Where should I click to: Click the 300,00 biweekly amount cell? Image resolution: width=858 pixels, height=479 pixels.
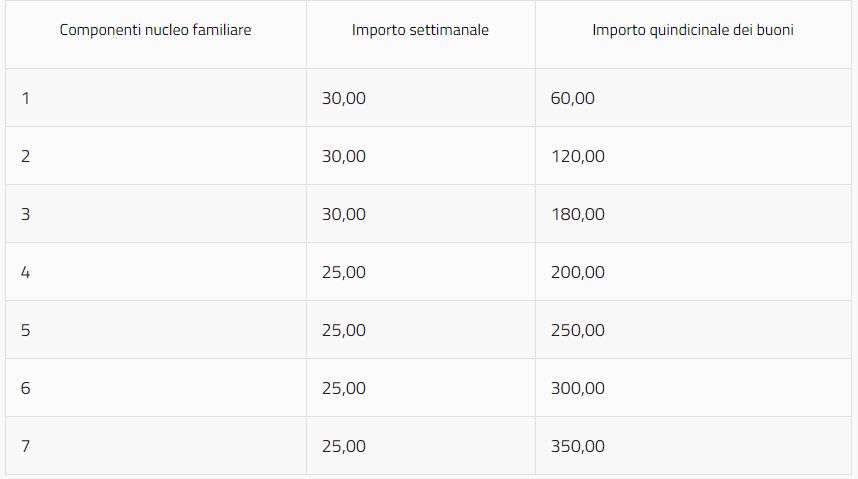tap(577, 388)
